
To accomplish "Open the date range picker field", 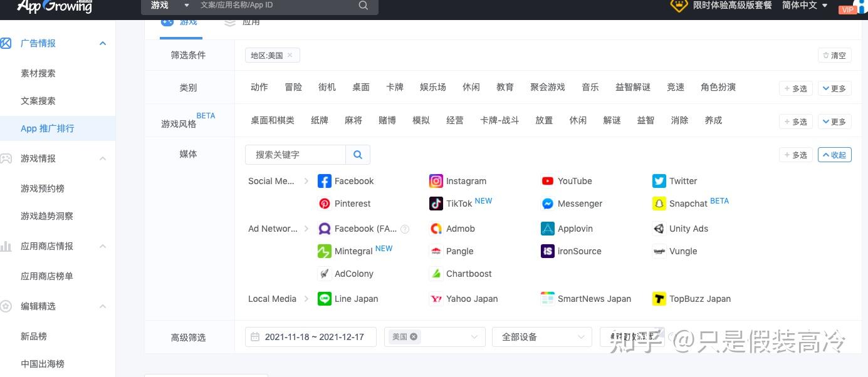I will (310, 336).
